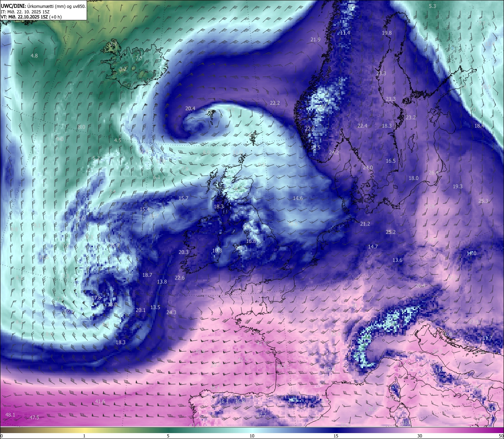
Task: Click the 19.3 value label
Action: [x=458, y=187]
